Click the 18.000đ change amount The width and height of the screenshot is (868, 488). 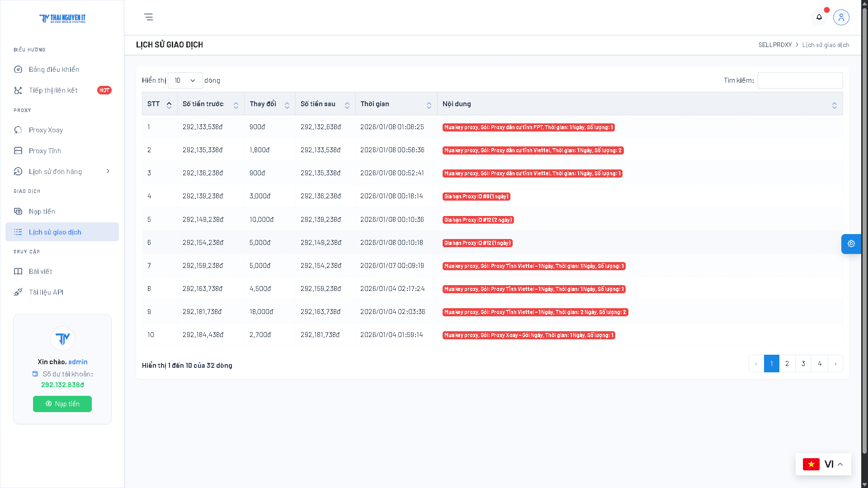261,312
